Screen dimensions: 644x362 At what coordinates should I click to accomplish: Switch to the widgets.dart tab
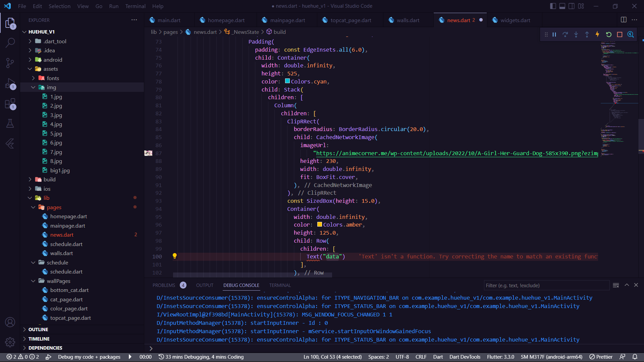(x=515, y=20)
